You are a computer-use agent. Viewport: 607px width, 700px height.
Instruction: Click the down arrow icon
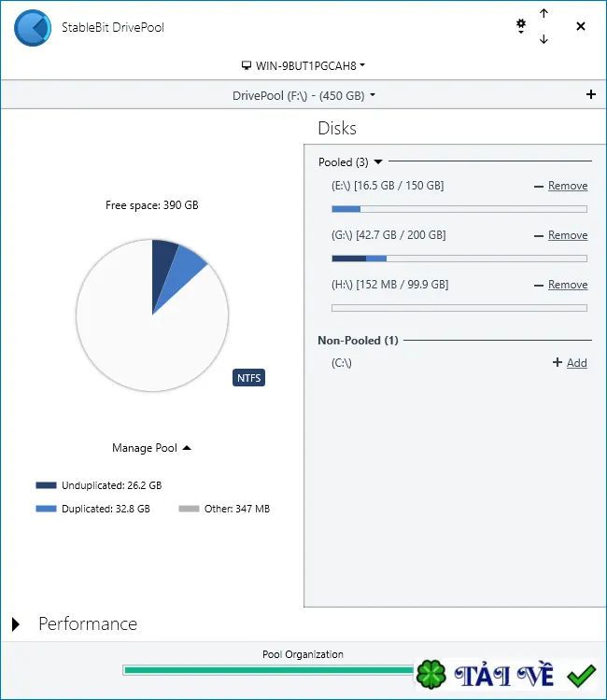point(543,39)
